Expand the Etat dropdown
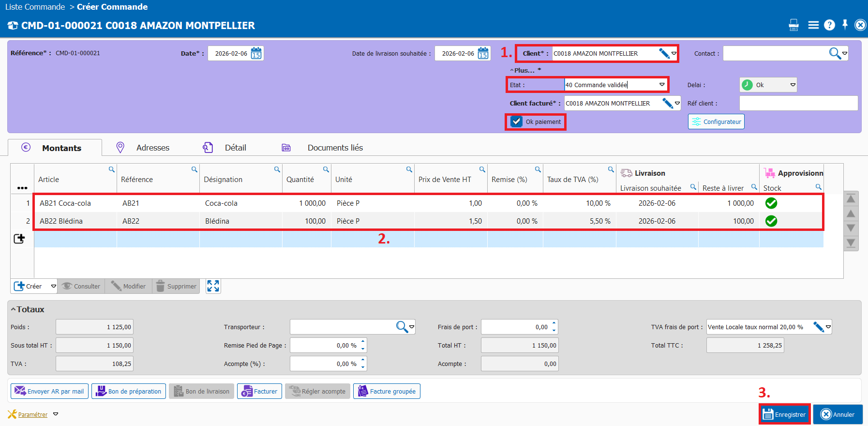868x426 pixels. (662, 85)
